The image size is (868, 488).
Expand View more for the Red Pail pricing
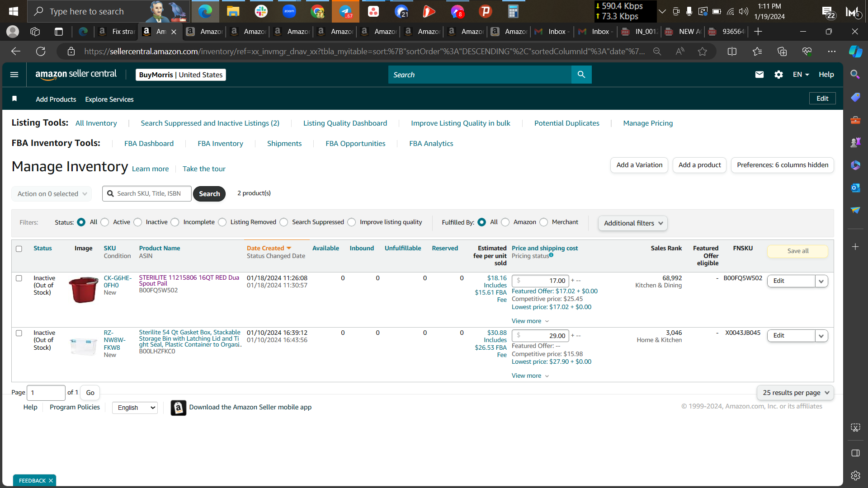[530, 321]
